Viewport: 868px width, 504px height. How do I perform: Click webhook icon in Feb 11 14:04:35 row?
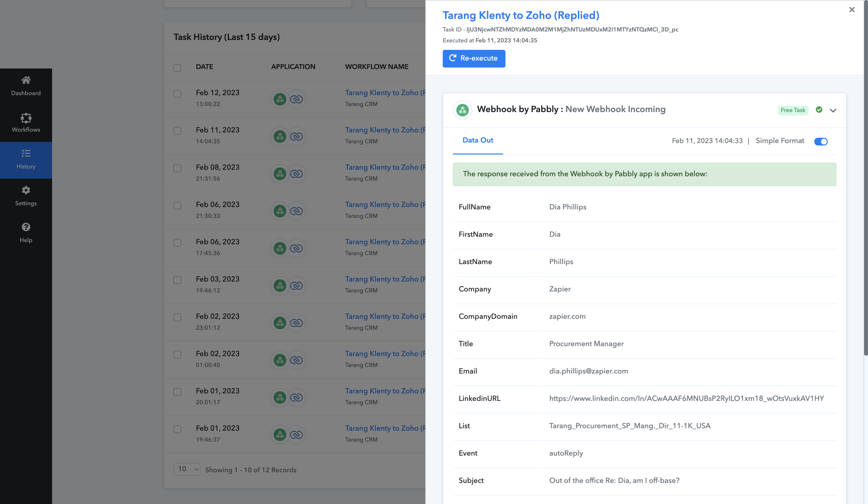(280, 137)
